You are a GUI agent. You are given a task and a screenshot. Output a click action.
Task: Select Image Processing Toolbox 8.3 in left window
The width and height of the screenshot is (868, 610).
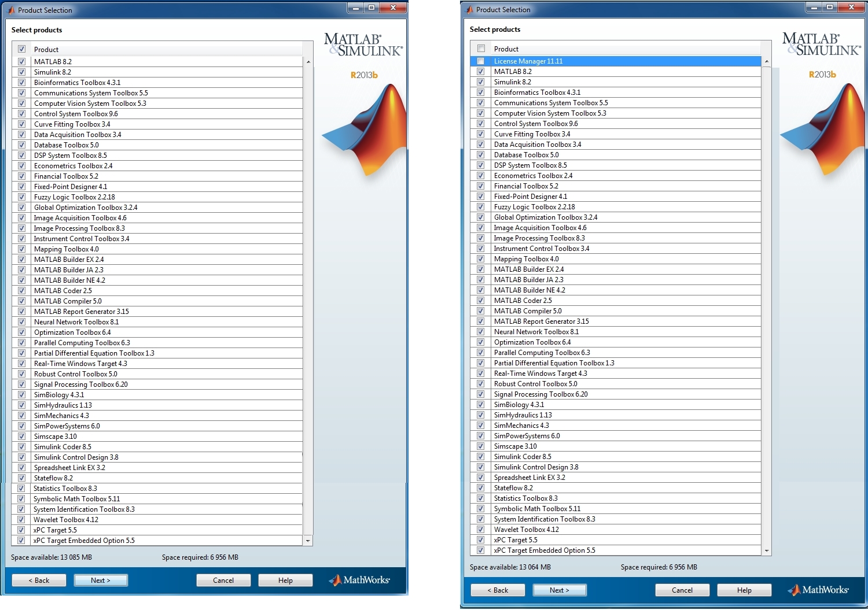157,228
